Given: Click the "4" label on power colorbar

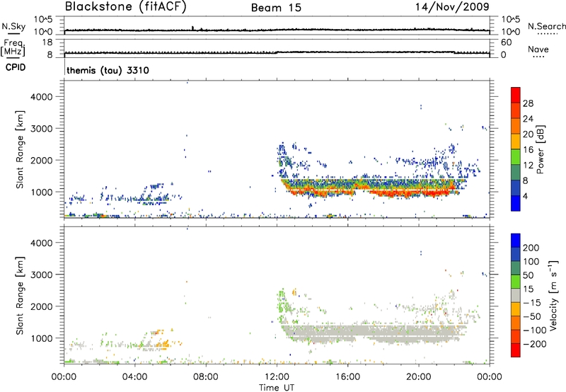Looking at the screenshot, I should click(526, 196).
